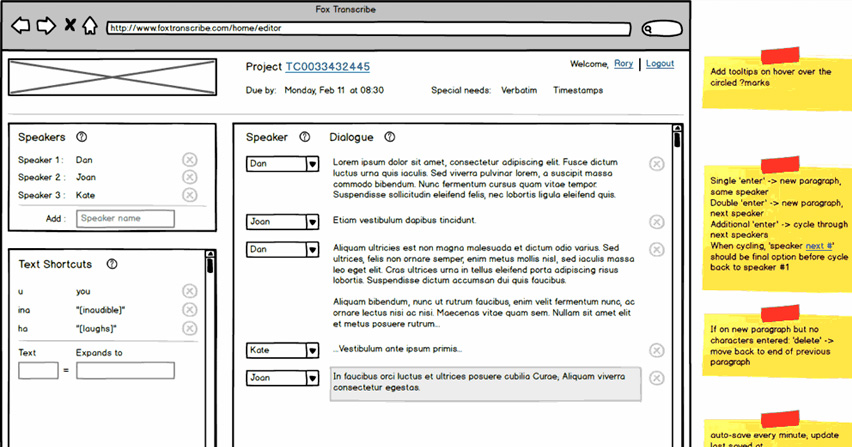Click the '"[inaudible]"' expansion text
This screenshot has height=447, width=852.
tap(101, 310)
